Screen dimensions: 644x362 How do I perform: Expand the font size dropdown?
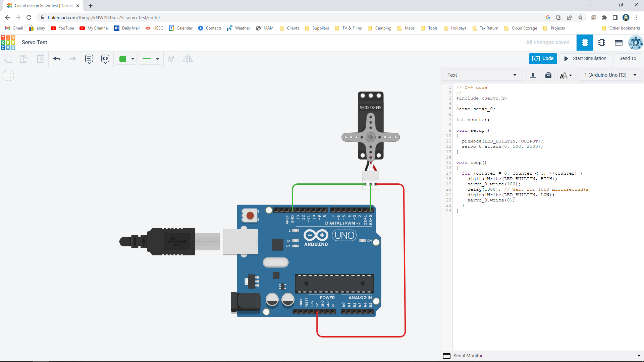[x=566, y=75]
